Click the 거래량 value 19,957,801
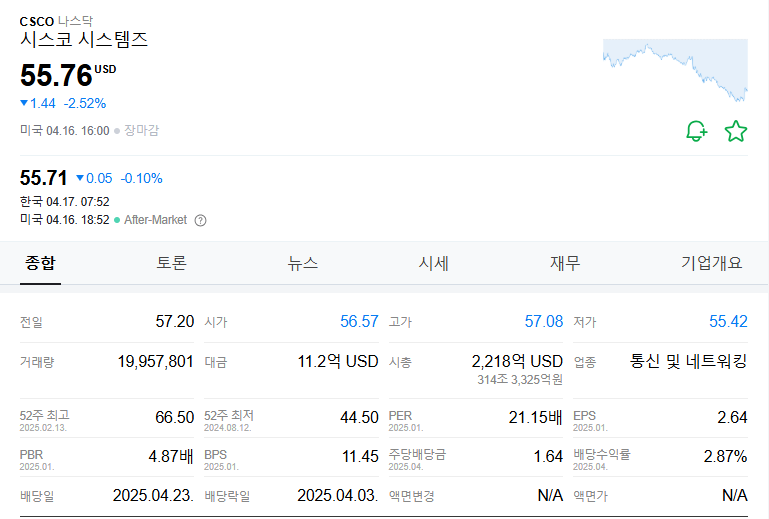Image resolution: width=769 pixels, height=519 pixels. 155,362
